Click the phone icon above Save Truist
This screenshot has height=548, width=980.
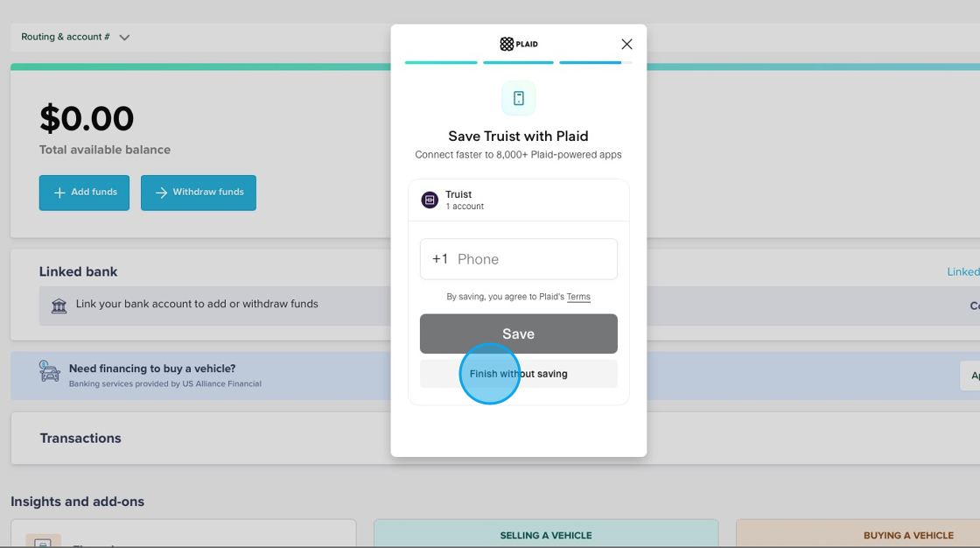pos(518,98)
